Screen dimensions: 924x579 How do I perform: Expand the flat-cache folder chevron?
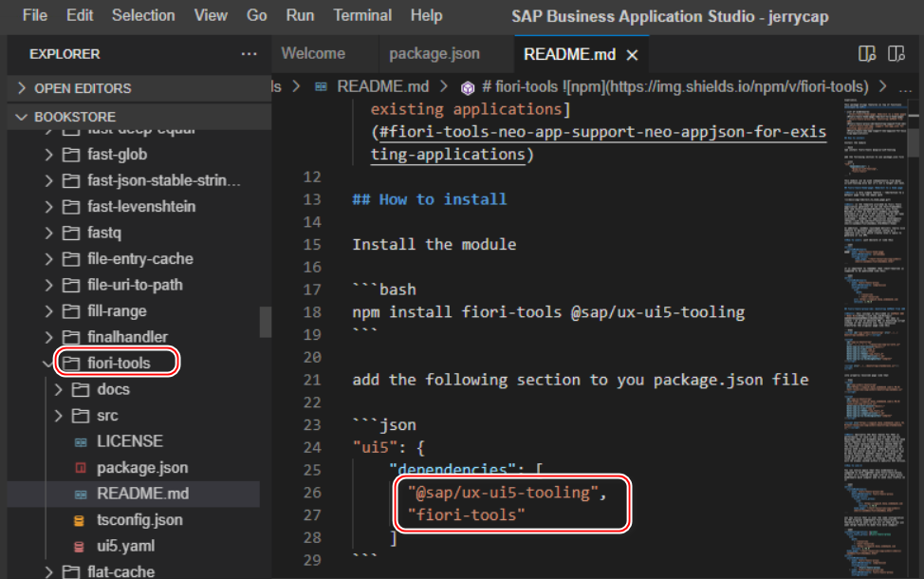click(49, 571)
